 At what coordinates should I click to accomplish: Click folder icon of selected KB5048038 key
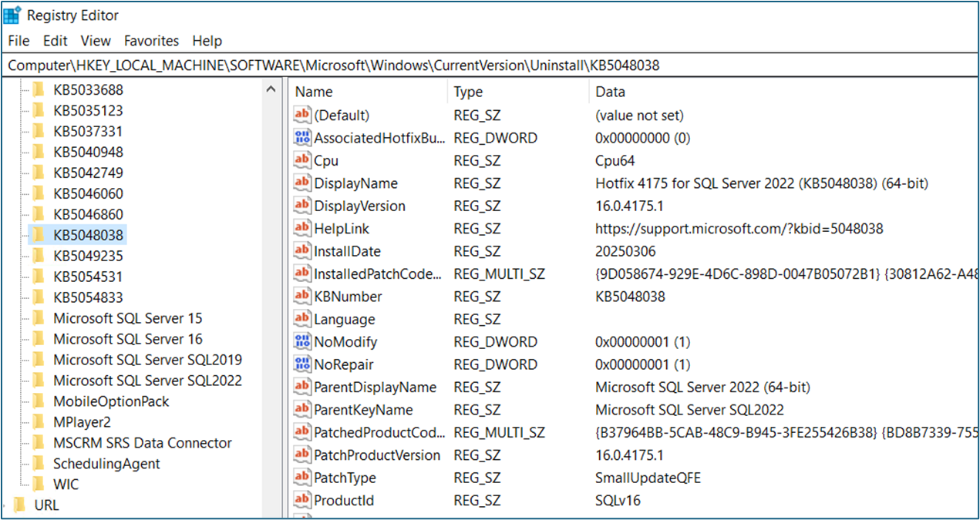coord(39,235)
